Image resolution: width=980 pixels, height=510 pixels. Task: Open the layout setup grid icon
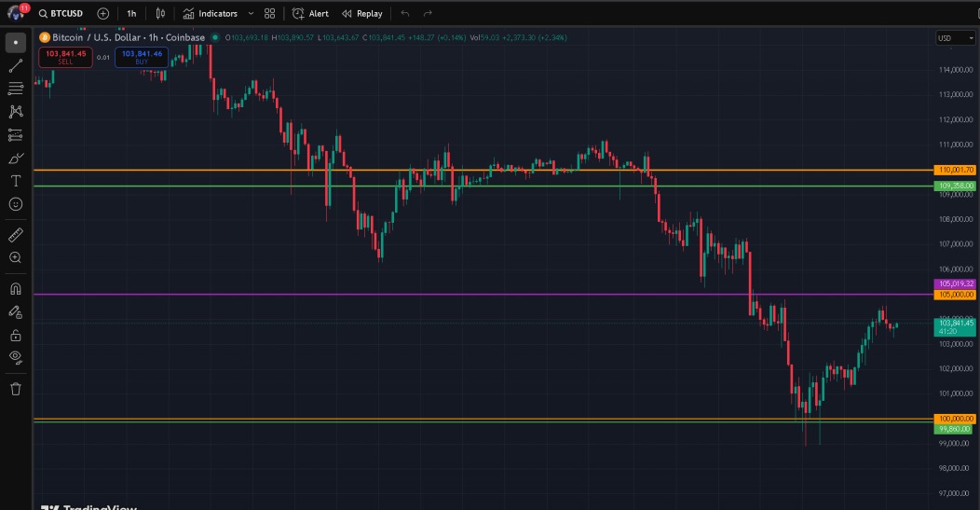[269, 13]
